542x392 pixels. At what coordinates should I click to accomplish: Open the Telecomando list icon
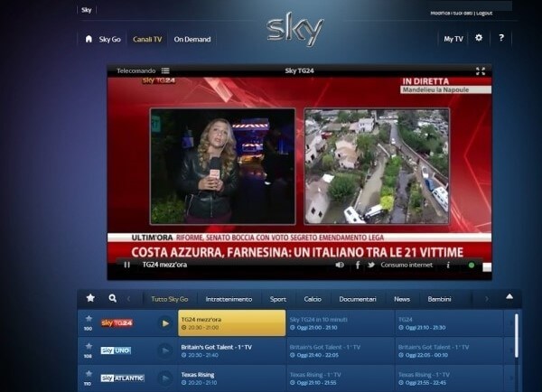coord(165,70)
